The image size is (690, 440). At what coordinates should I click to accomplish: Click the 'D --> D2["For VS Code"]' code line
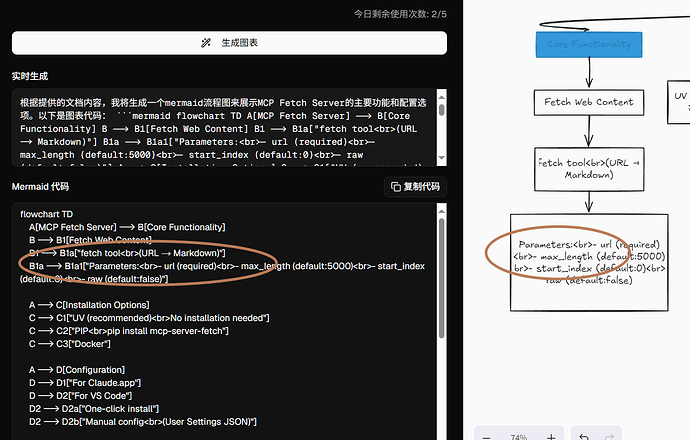pyautogui.click(x=81, y=396)
